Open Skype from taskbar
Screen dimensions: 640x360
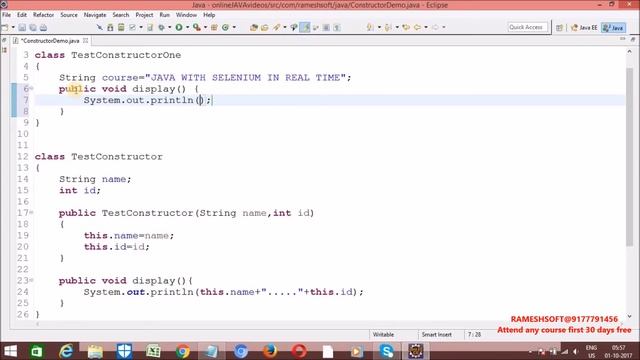coord(386,351)
